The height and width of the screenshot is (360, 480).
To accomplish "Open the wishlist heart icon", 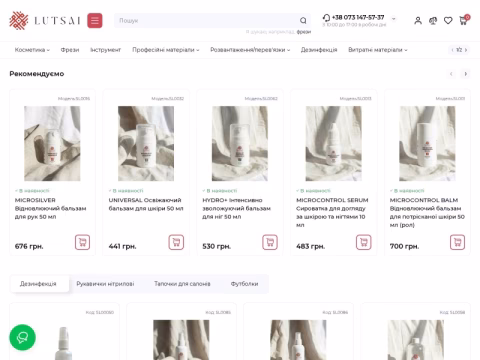I will [448, 21].
